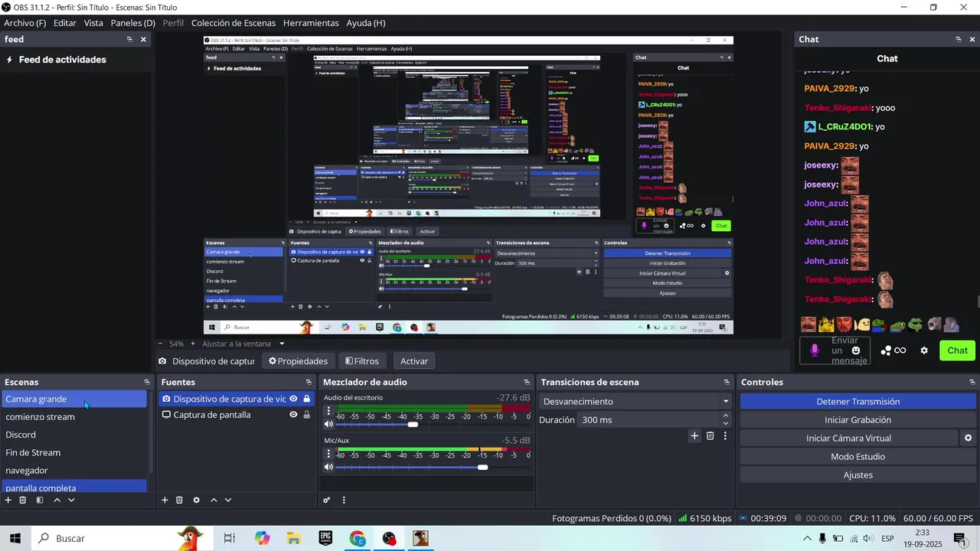The width and height of the screenshot is (980, 551).
Task: Toggle visibility of Captura de pantalla source
Action: pos(293,415)
